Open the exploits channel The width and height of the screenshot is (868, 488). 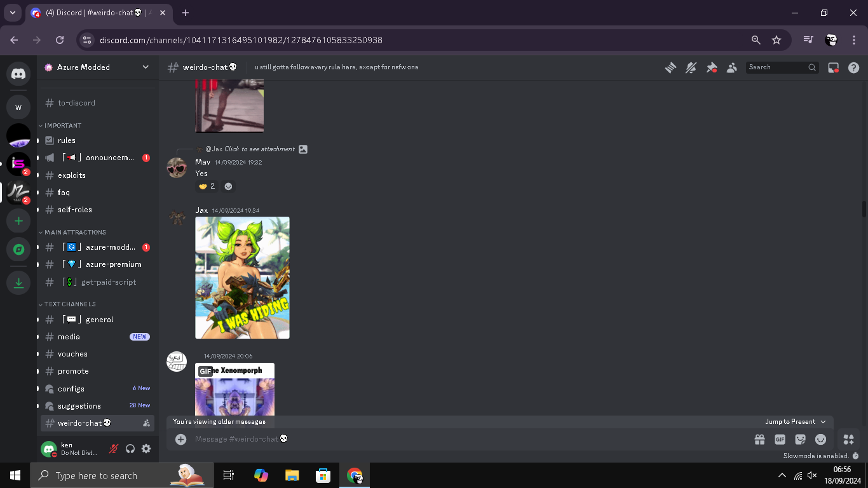[98, 175]
